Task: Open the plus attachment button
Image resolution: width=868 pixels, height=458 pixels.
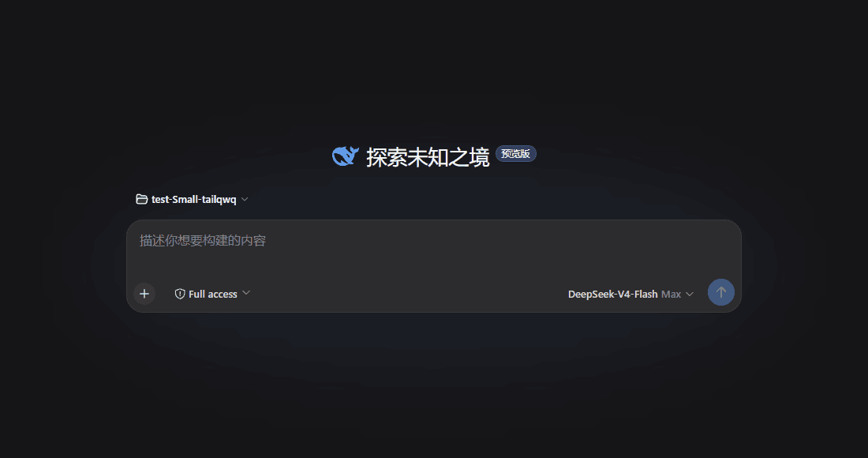Action: [x=144, y=294]
